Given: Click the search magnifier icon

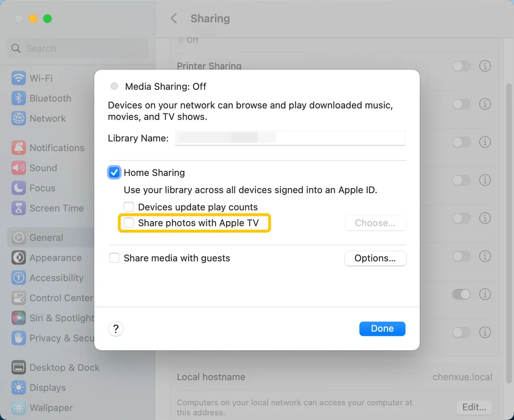Looking at the screenshot, I should click(16, 49).
